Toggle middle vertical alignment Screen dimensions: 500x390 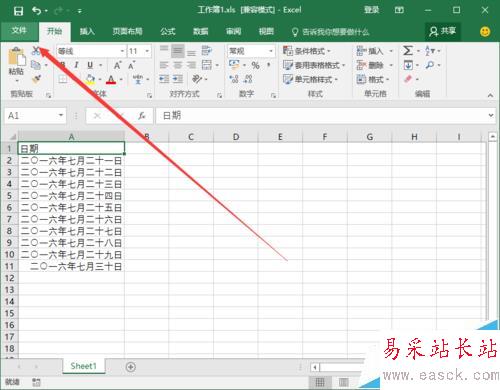coord(177,51)
